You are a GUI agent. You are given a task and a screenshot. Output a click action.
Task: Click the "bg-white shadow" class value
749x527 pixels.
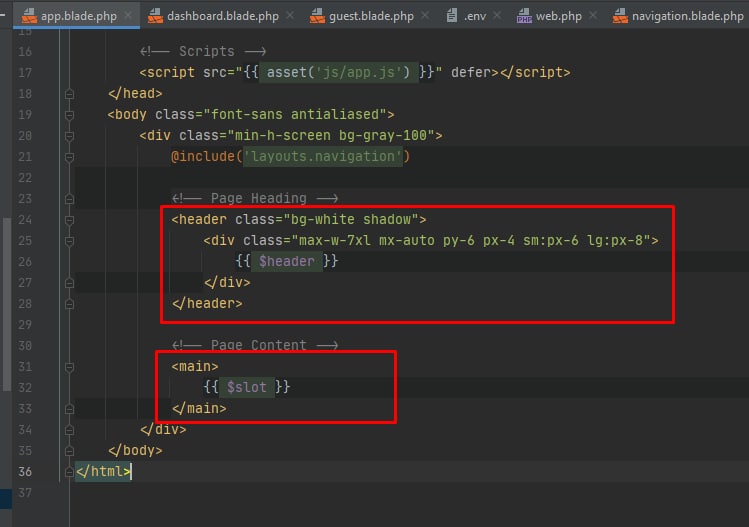pyautogui.click(x=351, y=219)
